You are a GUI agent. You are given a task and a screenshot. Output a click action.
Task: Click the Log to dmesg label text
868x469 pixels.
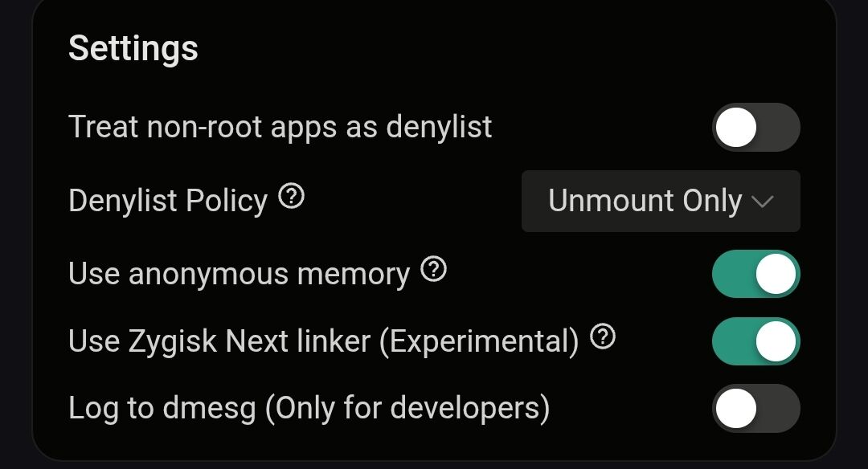(x=162, y=409)
